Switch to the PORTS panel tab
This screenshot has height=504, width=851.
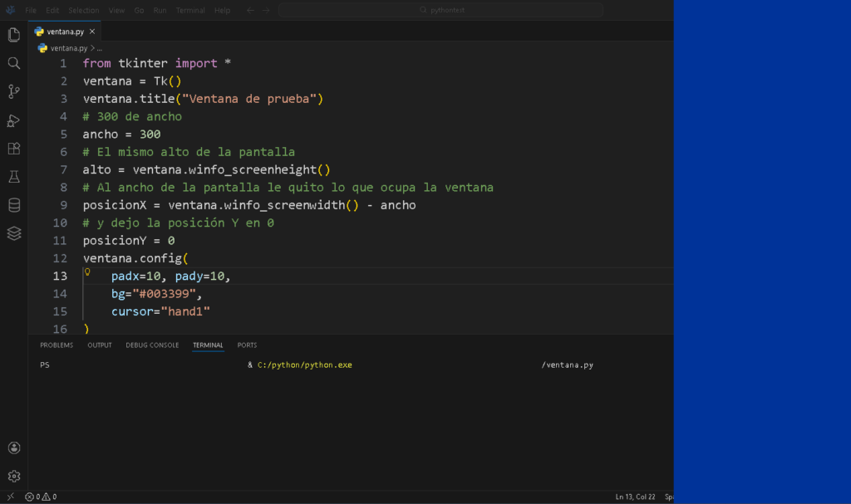pos(247,345)
